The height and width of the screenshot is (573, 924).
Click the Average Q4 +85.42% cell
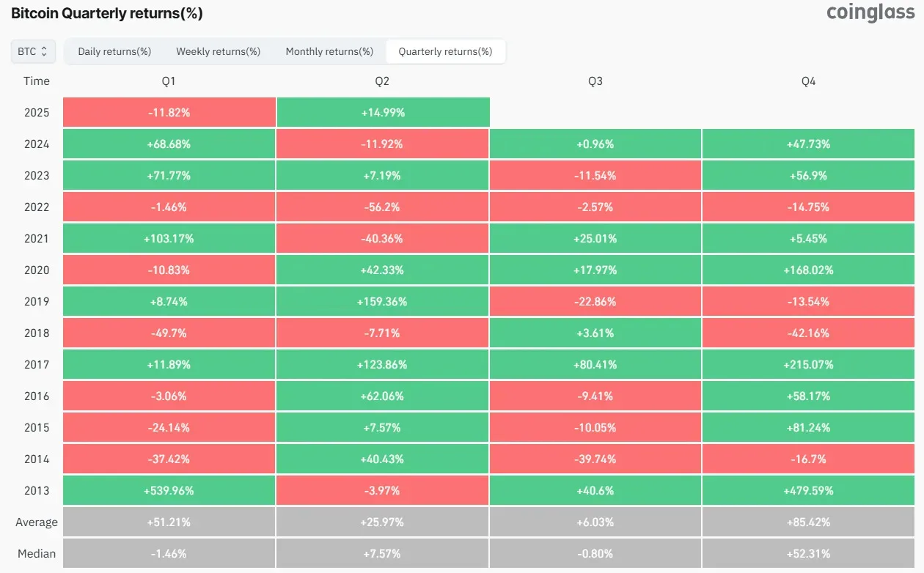809,522
